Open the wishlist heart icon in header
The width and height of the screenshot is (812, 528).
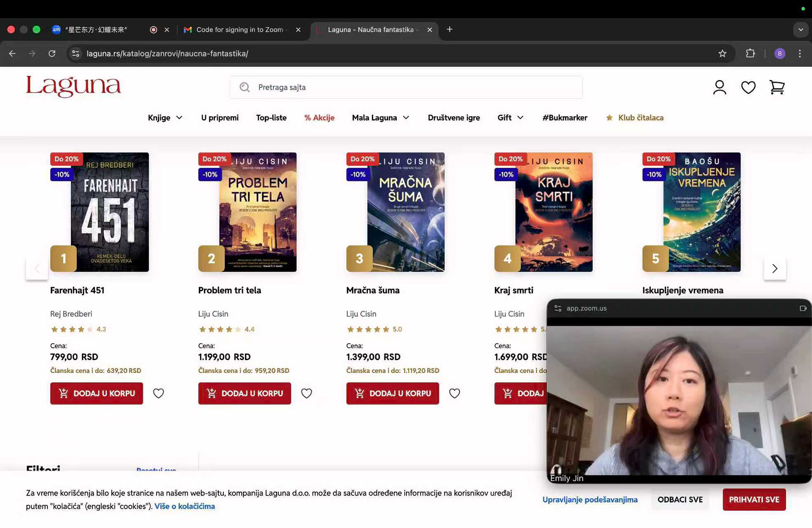click(748, 87)
